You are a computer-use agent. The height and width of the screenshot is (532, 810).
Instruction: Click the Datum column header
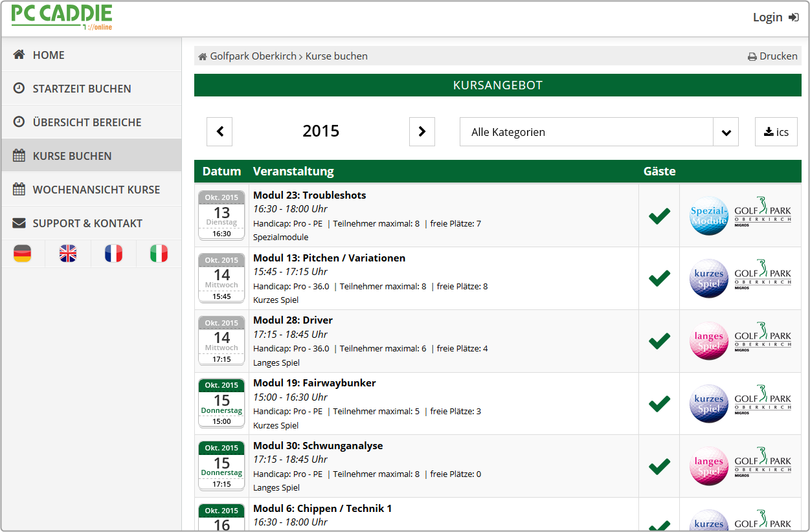[221, 172]
